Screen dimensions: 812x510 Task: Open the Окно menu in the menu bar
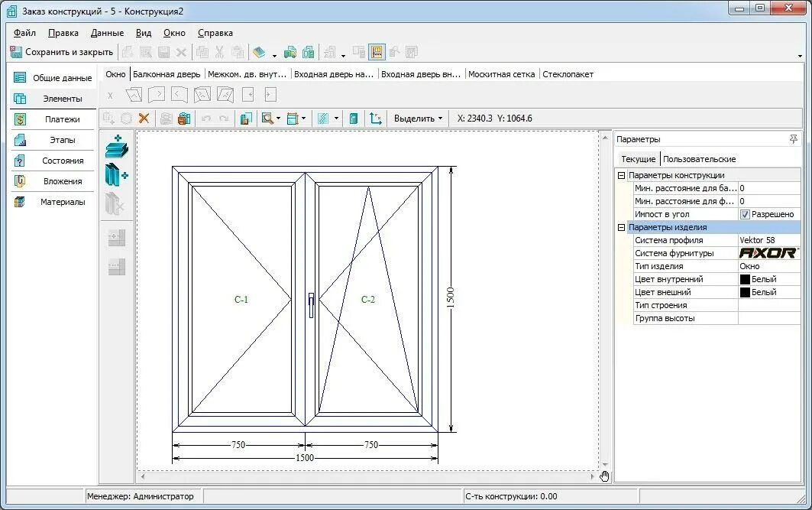tap(174, 33)
